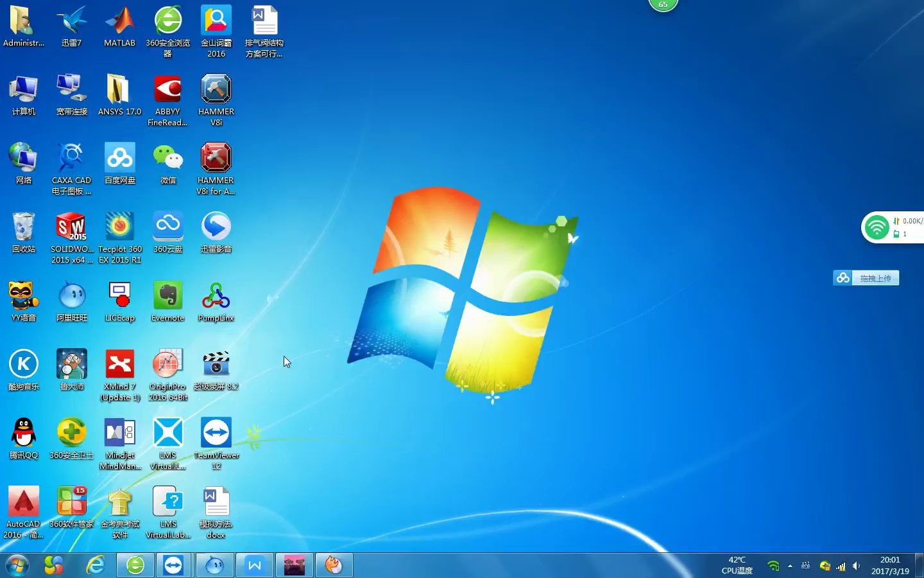This screenshot has height=578, width=924.
Task: Launch SOLIDWORKS 2015 x64 shortcut
Action: point(71,238)
